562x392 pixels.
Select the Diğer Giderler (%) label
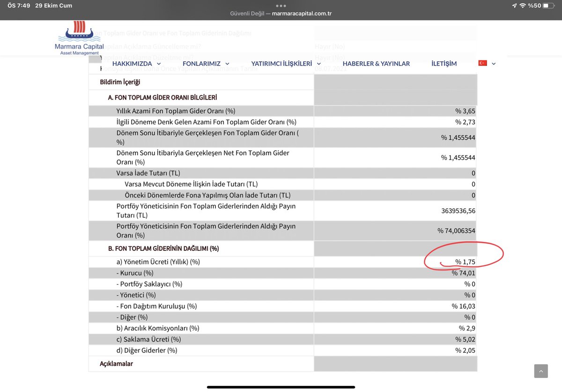(147, 350)
